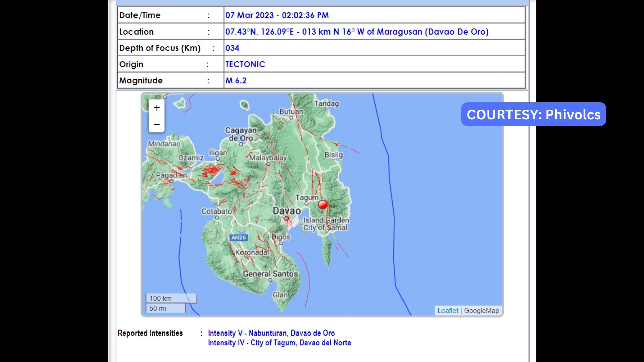Screen dimensions: 644x362
Task: Click the GoogleMap attribution text
Action: [481, 311]
